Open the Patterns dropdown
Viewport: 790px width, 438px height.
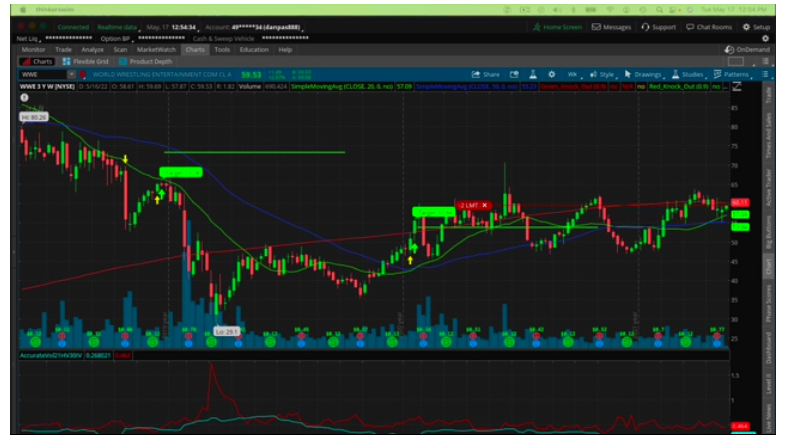coord(732,75)
